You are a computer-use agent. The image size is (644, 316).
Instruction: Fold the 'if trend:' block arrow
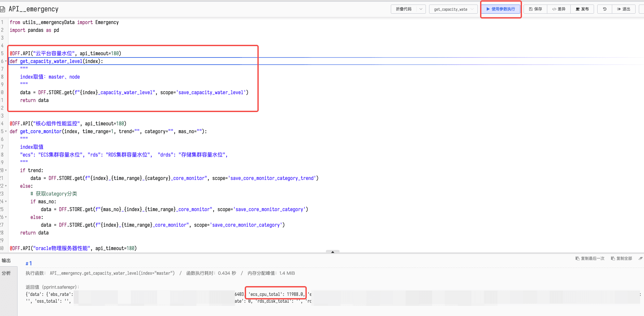pos(6,170)
